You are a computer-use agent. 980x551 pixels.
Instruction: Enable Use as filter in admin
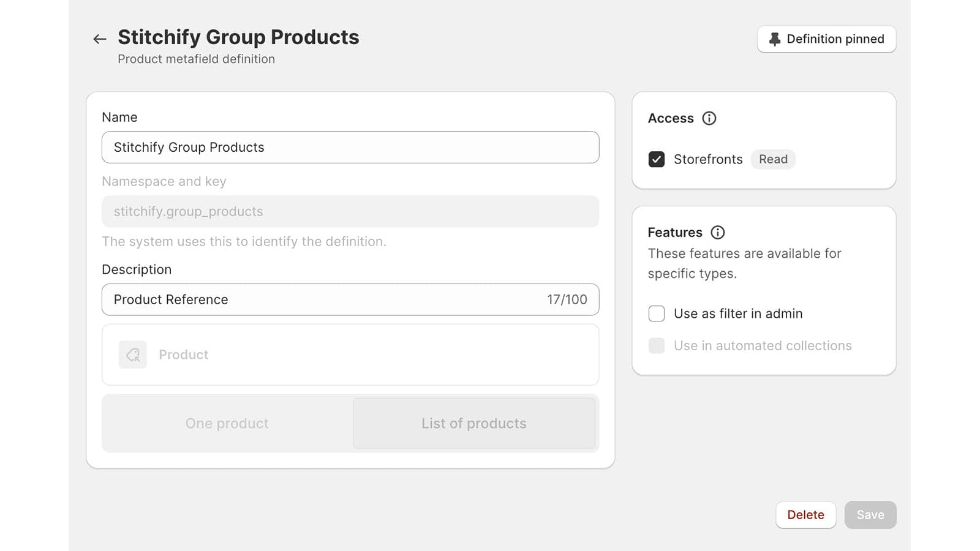(x=657, y=313)
